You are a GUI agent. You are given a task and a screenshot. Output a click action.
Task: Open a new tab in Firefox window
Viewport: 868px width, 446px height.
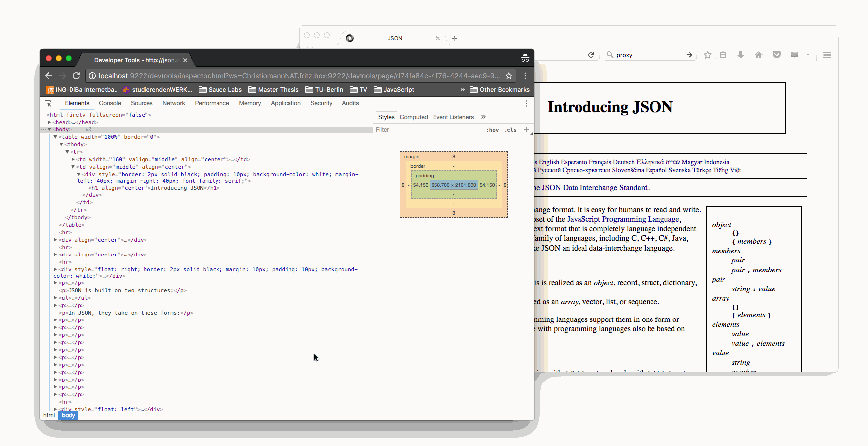[x=454, y=38]
